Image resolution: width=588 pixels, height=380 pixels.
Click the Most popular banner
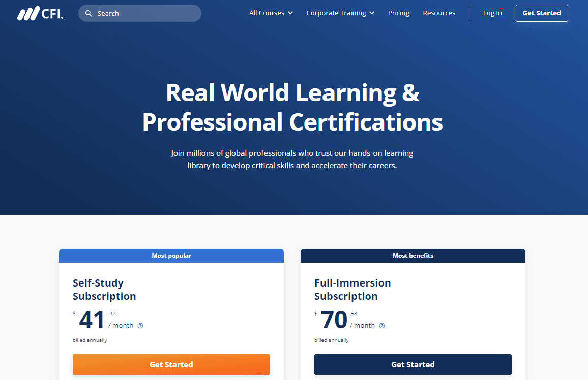coord(171,256)
